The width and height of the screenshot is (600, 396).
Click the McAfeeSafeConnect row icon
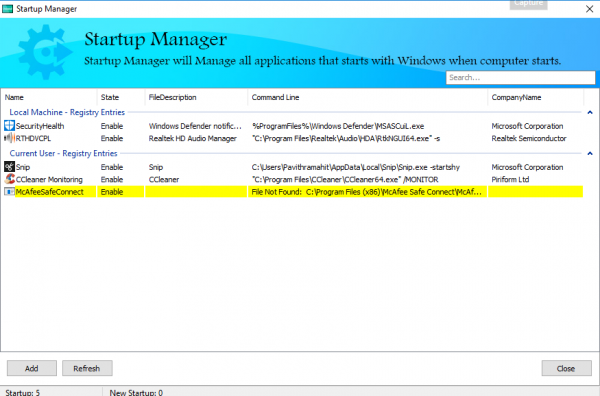[x=9, y=191]
